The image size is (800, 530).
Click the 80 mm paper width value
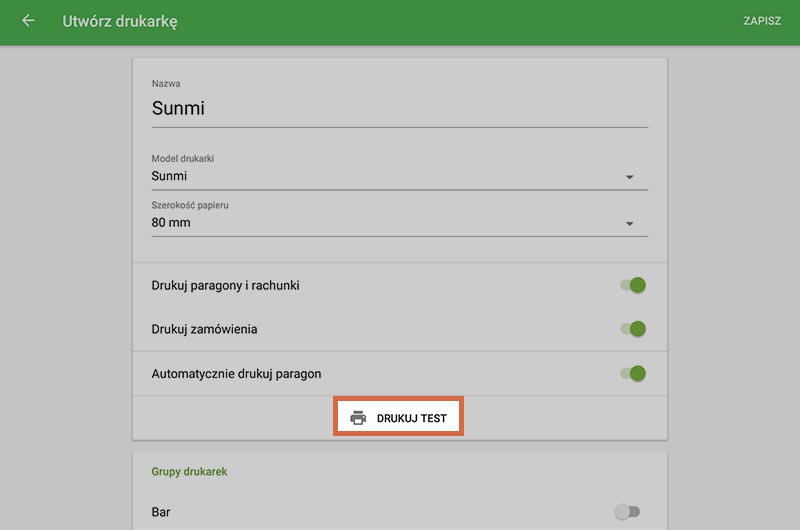pyautogui.click(x=171, y=222)
